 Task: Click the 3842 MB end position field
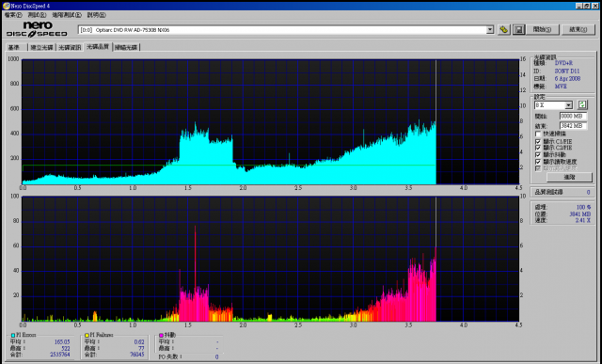[573, 125]
